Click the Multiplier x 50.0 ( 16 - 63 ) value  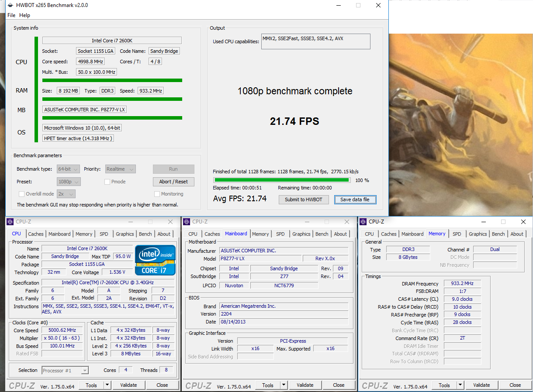(x=62, y=338)
